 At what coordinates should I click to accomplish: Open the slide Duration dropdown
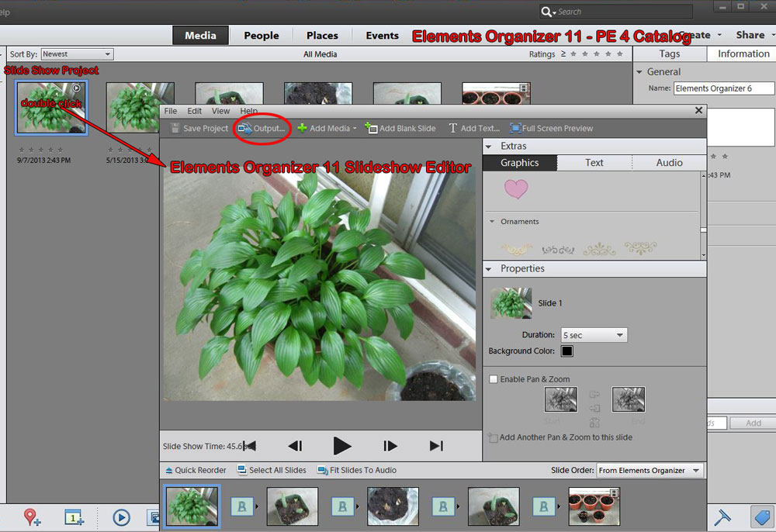click(x=594, y=335)
